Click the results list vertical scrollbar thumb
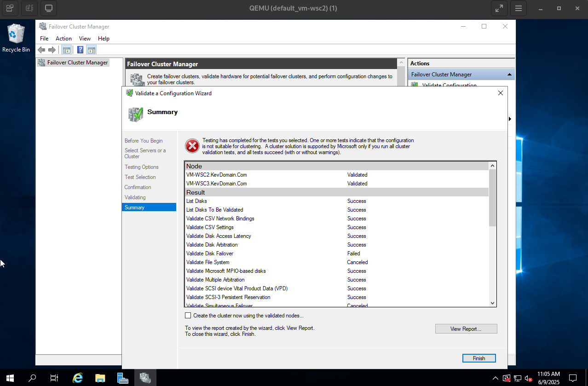Image resolution: width=588 pixels, height=386 pixels. tap(493, 198)
